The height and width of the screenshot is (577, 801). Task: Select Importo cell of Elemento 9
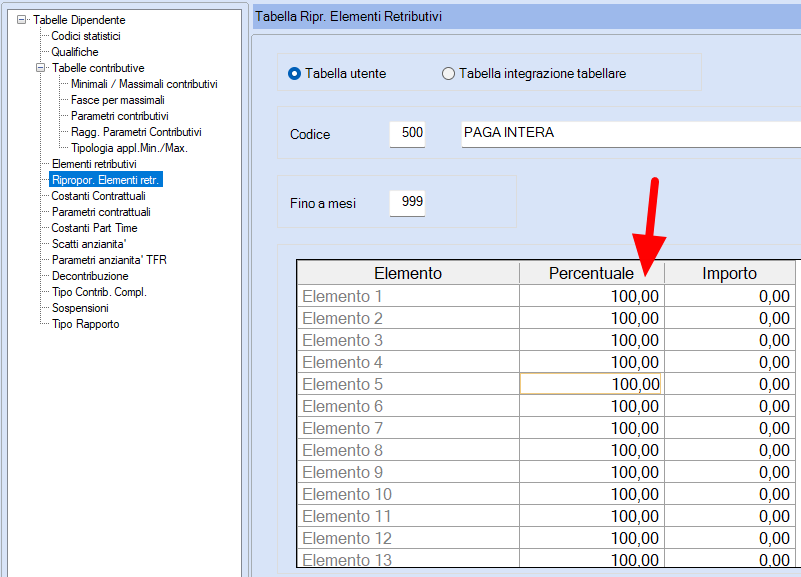coord(729,472)
